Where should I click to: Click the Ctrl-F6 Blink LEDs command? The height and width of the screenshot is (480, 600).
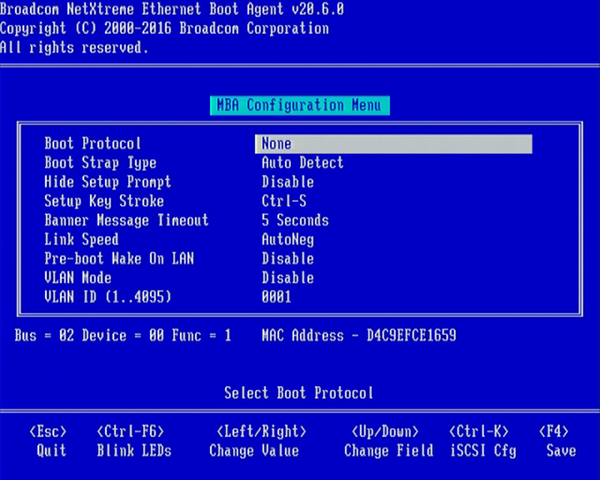(x=134, y=441)
